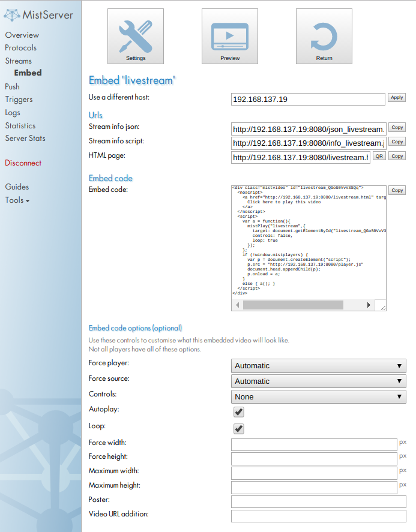
Task: Focus the Use a different host field
Action: (x=308, y=100)
